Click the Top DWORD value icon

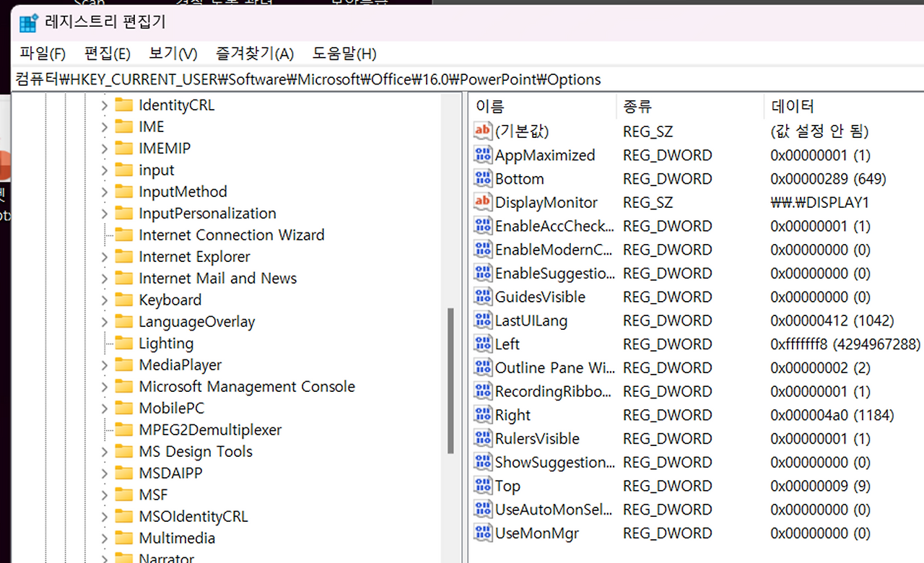[482, 486]
